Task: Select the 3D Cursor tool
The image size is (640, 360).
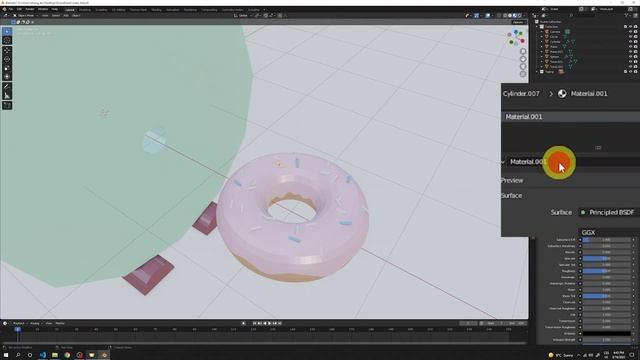Action: 7,40
